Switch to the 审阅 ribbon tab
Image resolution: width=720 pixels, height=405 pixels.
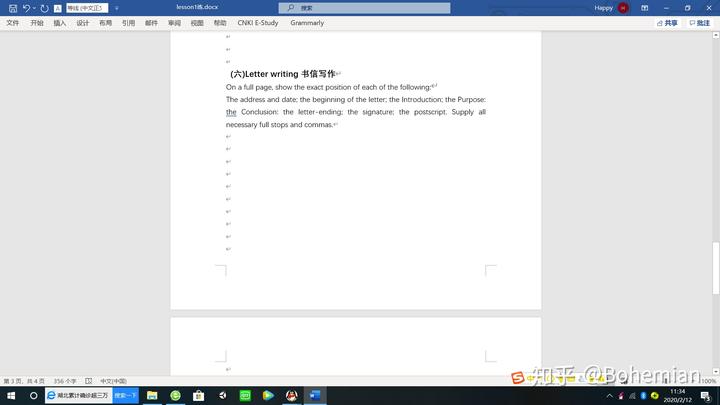tap(174, 23)
